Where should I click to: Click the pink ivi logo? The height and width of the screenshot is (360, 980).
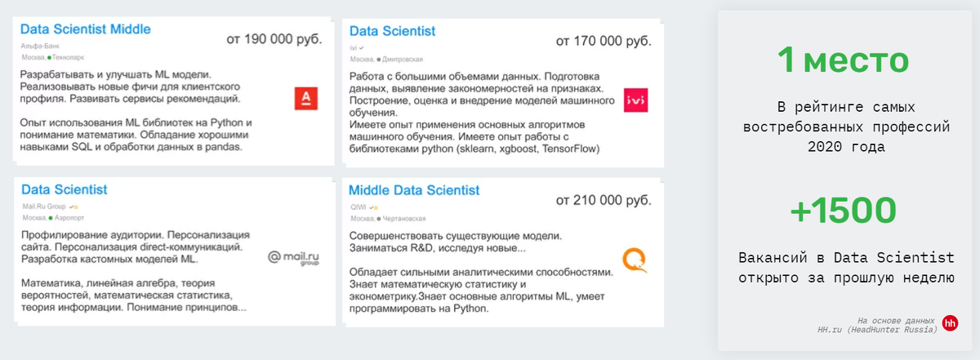coord(635,100)
